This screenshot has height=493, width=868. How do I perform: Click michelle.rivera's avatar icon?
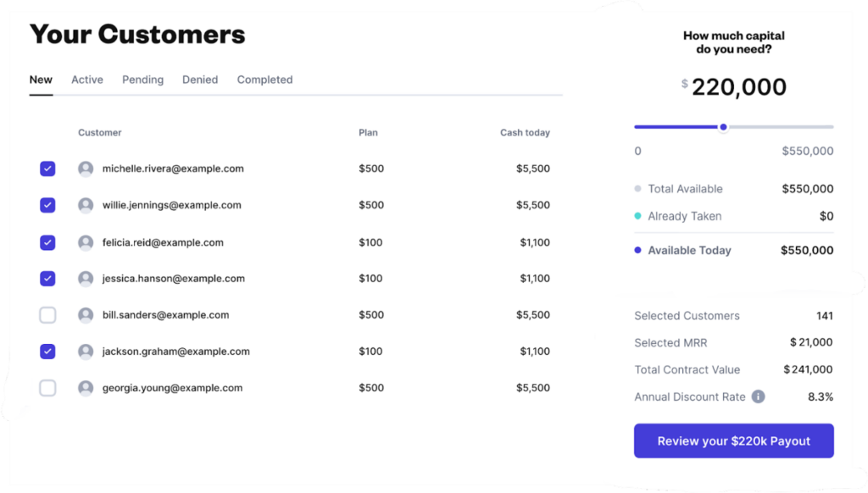tap(86, 169)
